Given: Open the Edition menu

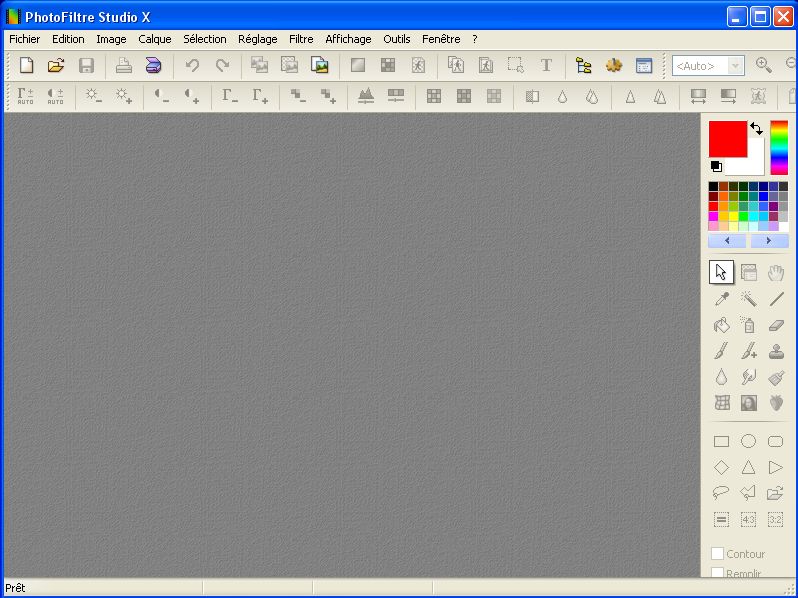Looking at the screenshot, I should coord(68,39).
